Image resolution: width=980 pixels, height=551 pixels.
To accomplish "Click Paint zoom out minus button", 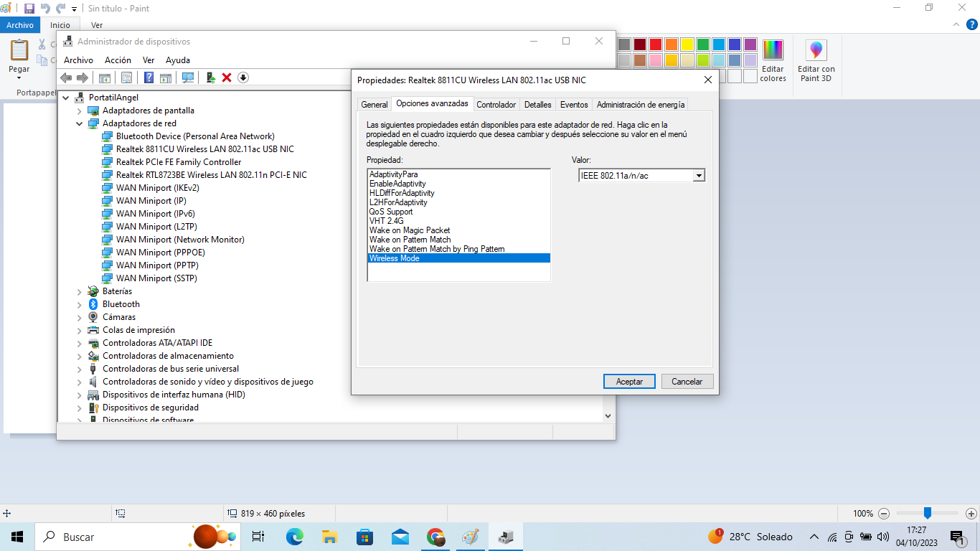I will tap(884, 514).
